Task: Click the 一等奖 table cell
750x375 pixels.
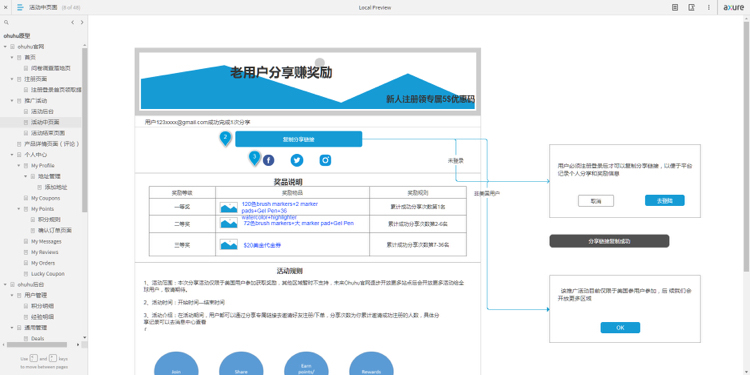Action: coord(182,207)
